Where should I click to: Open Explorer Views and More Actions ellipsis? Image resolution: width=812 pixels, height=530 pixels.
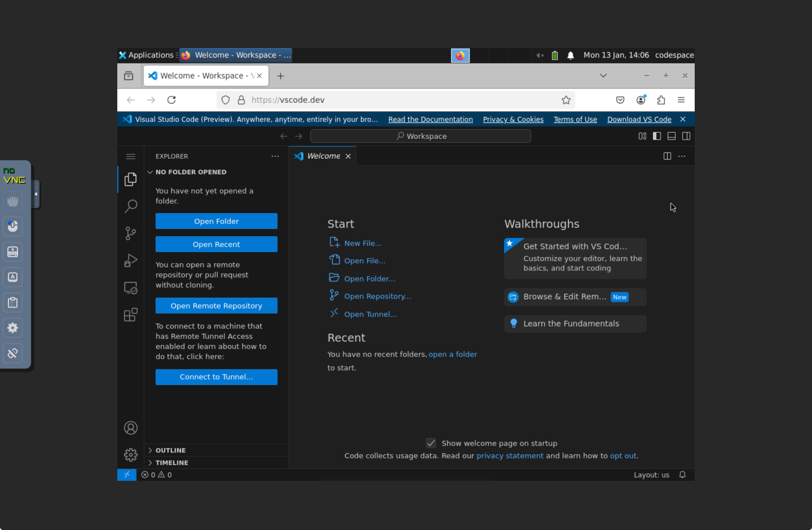275,156
